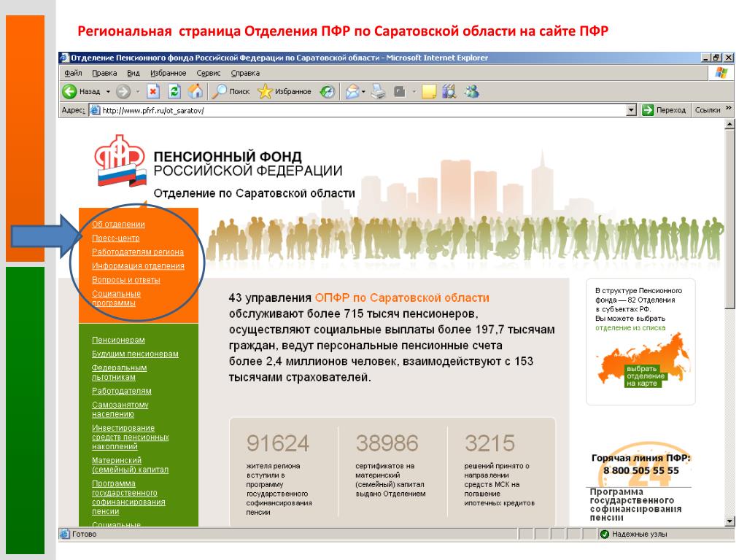Open the Об отделении link

tap(119, 224)
